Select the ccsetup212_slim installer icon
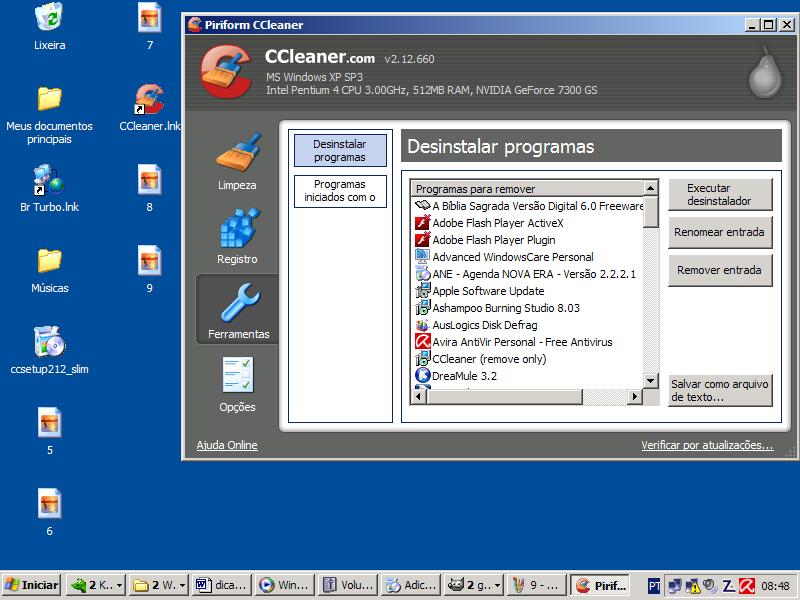The image size is (800, 600). pyautogui.click(x=49, y=350)
